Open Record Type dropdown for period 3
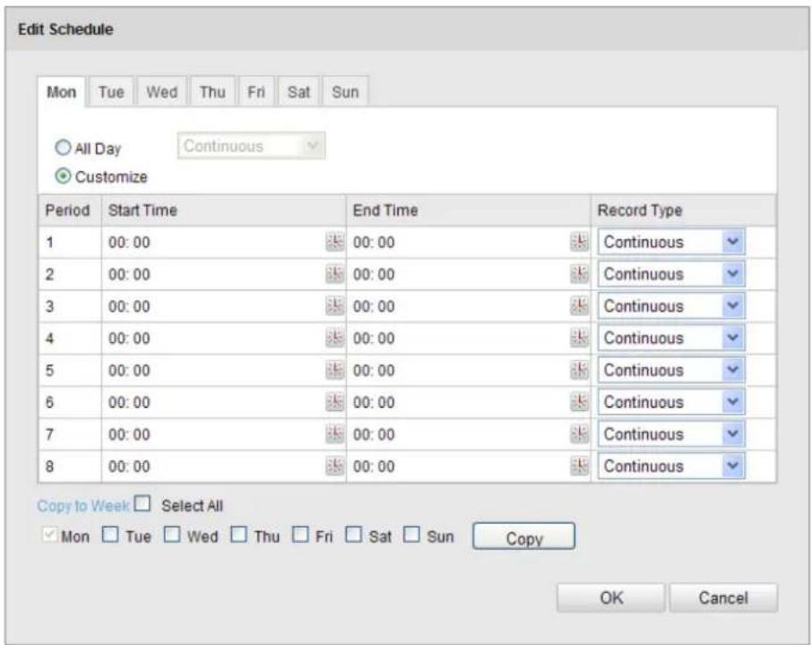812x645 pixels. click(671, 306)
